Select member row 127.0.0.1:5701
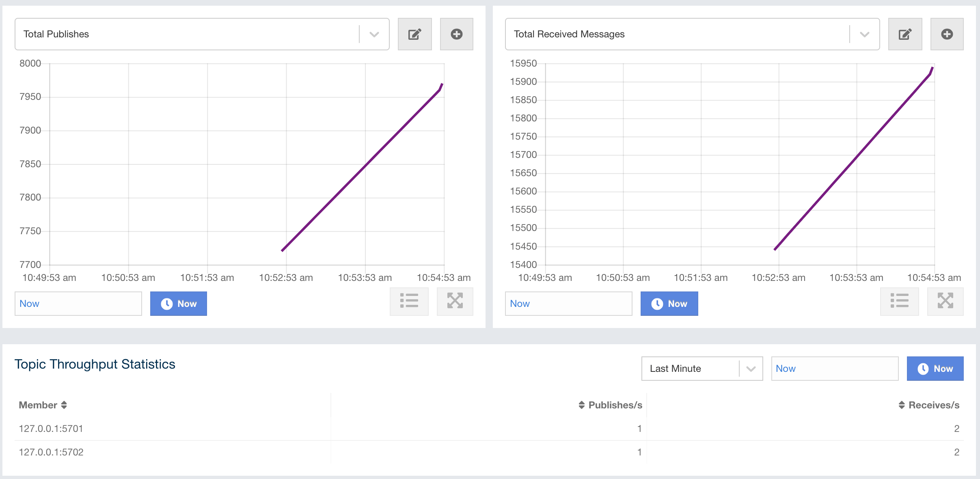The width and height of the screenshot is (980, 479). [51, 429]
